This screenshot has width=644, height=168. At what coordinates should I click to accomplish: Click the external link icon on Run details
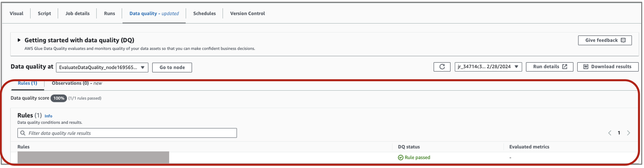point(565,67)
